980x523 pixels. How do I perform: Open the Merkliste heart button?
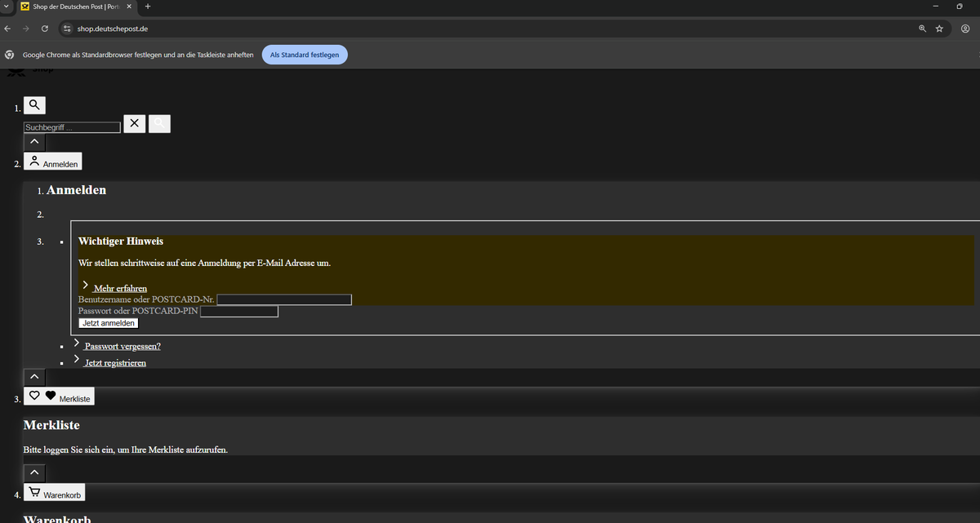(59, 397)
